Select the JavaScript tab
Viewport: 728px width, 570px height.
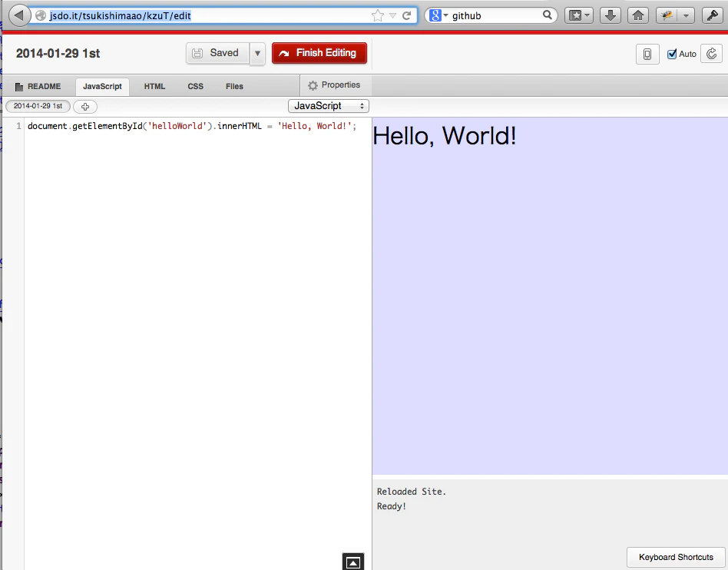(x=102, y=87)
